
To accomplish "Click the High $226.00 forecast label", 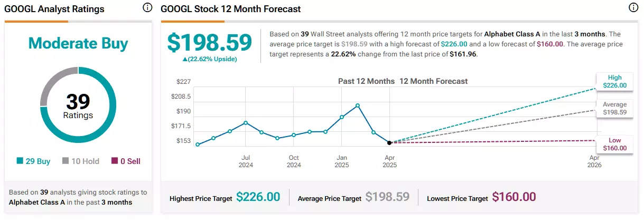I will tap(615, 81).
